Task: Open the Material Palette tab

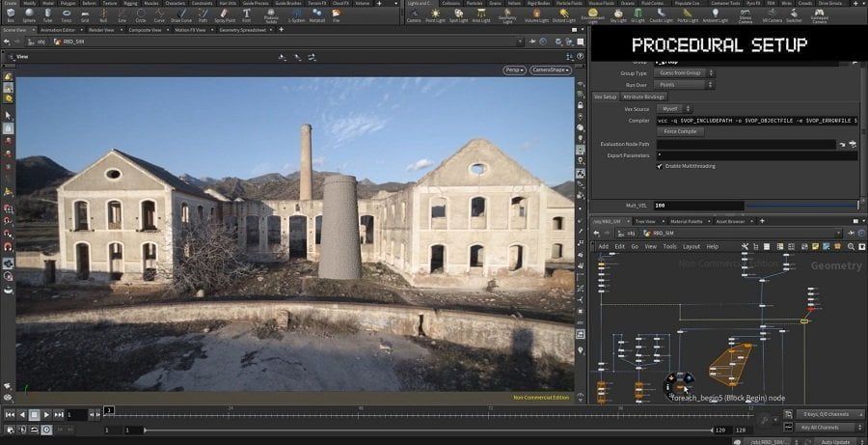Action: [x=687, y=221]
